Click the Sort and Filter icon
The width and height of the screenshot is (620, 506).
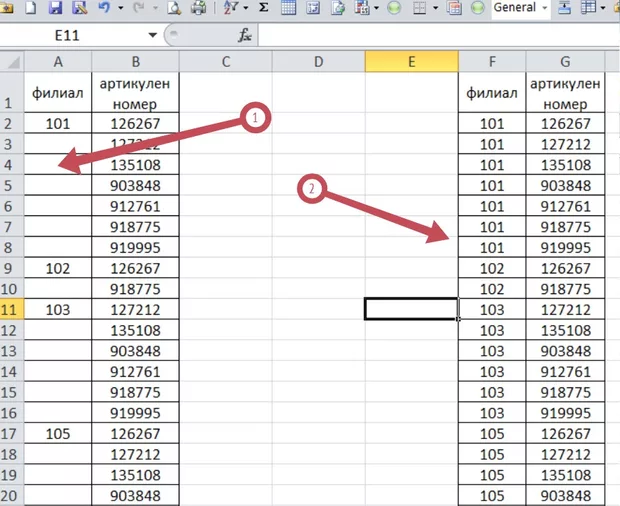pos(231,8)
